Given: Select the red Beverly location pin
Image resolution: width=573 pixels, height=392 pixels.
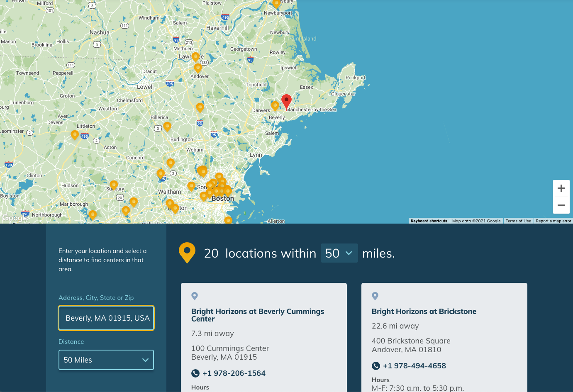Looking at the screenshot, I should pyautogui.click(x=286, y=102).
